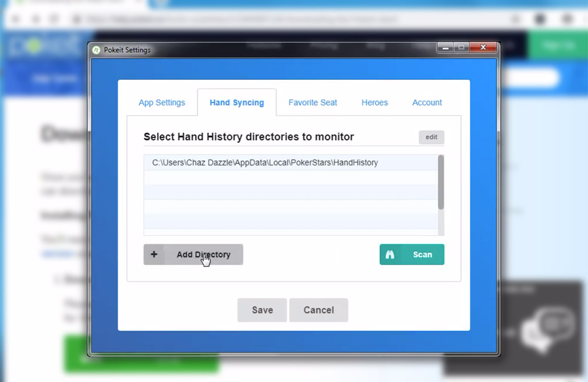Open the Account tab
The width and height of the screenshot is (588, 382).
click(x=427, y=102)
